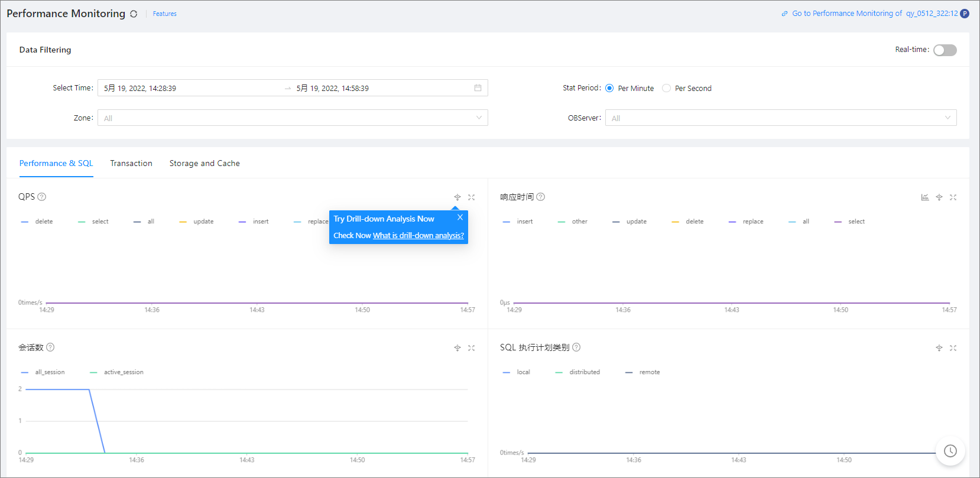Open the OBServer dropdown
This screenshot has height=478, width=980.
click(781, 118)
